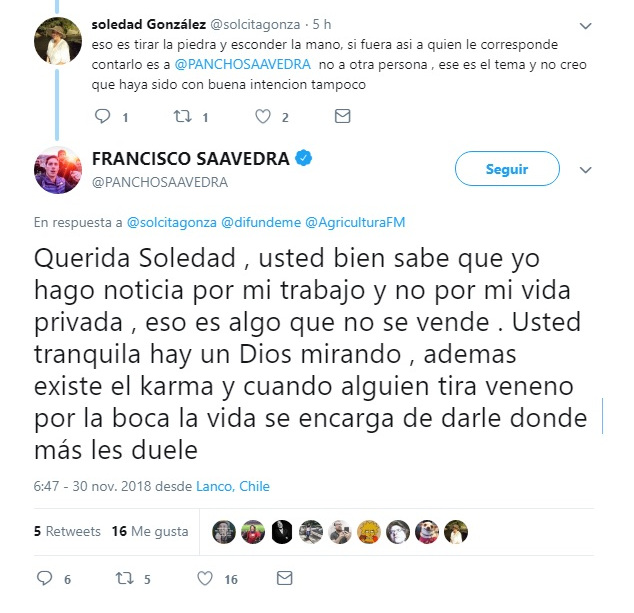
Task: Retweet Francisco Saavedra's tweet with 5 retweets
Action: 125,578
